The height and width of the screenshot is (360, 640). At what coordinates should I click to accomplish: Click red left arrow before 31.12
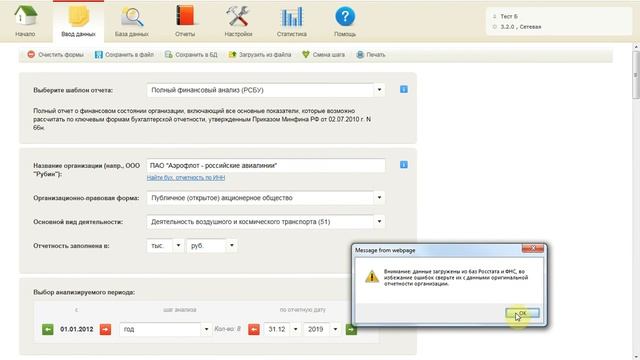coord(254,329)
